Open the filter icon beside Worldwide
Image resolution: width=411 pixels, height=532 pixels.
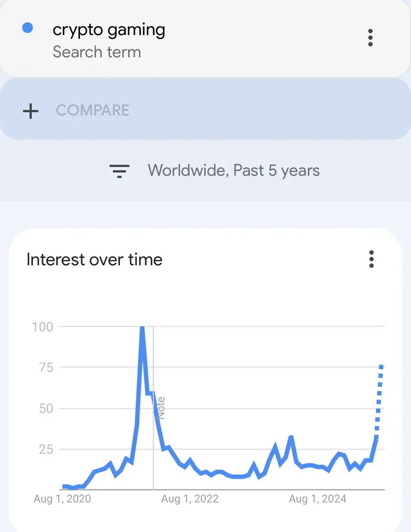tap(119, 171)
